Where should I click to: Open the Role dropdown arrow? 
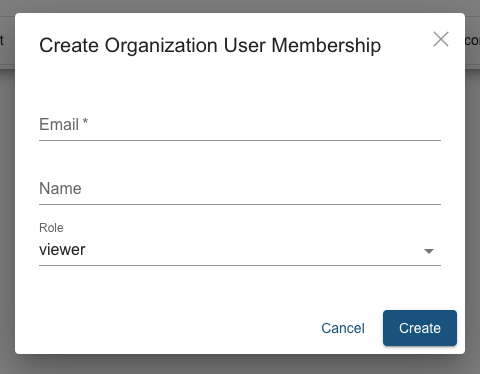pyautogui.click(x=429, y=251)
